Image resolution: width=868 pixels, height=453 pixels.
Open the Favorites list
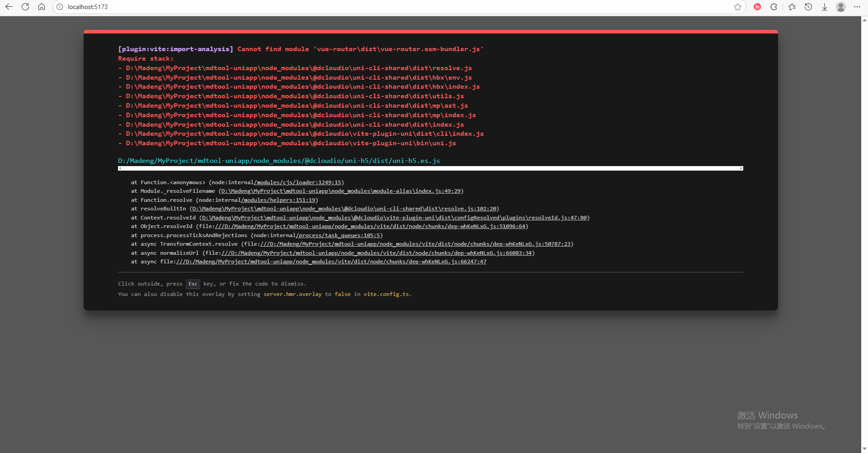[792, 7]
